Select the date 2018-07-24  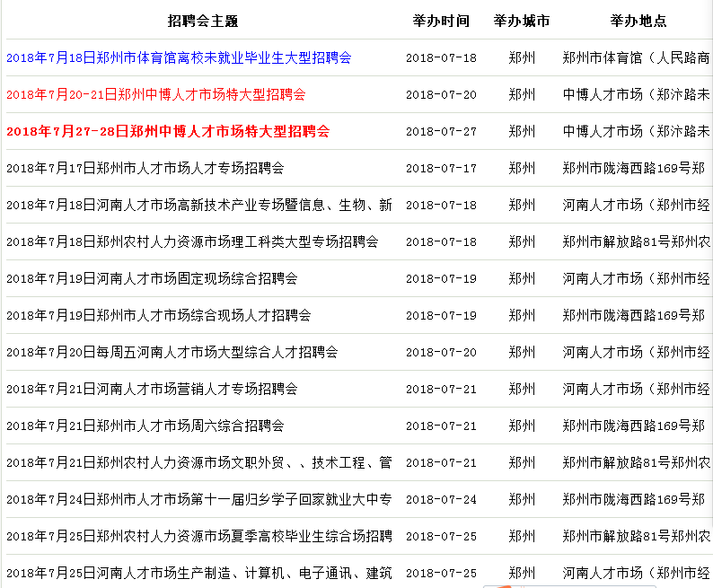pyautogui.click(x=441, y=500)
